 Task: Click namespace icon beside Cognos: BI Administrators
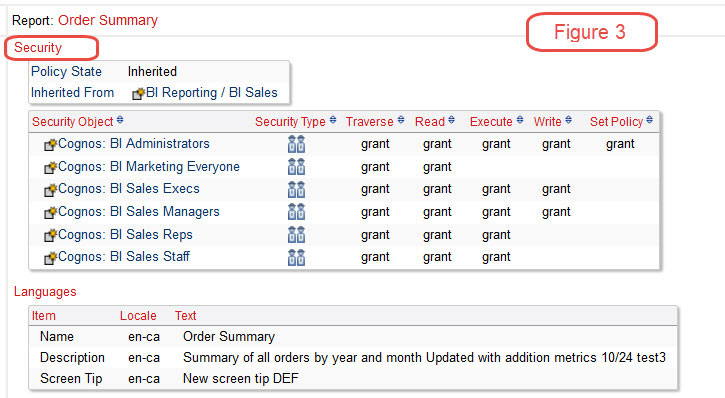(50, 144)
